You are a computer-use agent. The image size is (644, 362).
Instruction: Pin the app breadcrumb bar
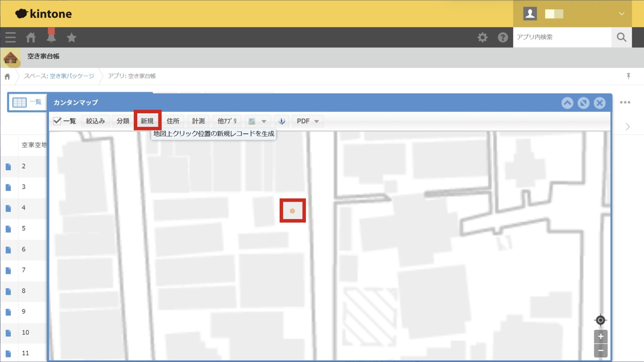click(628, 76)
